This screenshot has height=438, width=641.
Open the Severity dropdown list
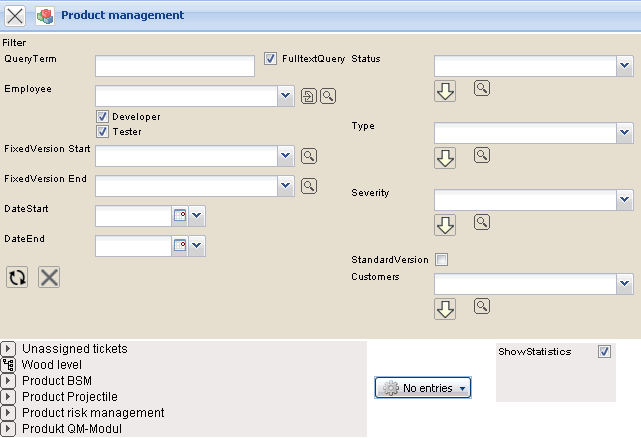[624, 200]
